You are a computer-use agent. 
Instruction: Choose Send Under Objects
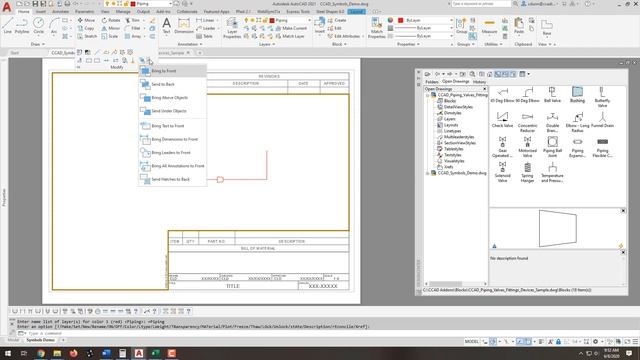tap(173, 111)
